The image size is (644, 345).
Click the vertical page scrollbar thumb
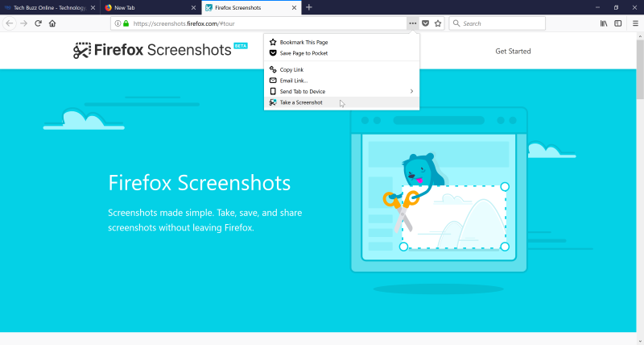(640, 70)
